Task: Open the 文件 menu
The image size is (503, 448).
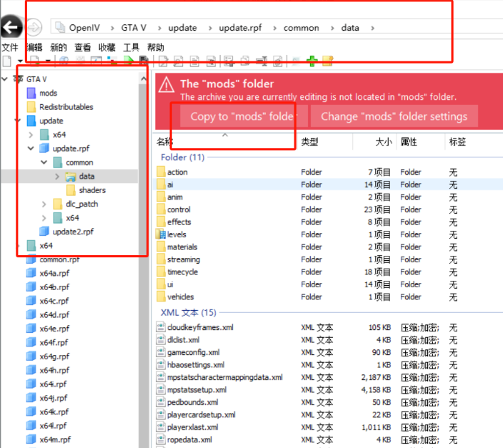Action: pos(9,47)
